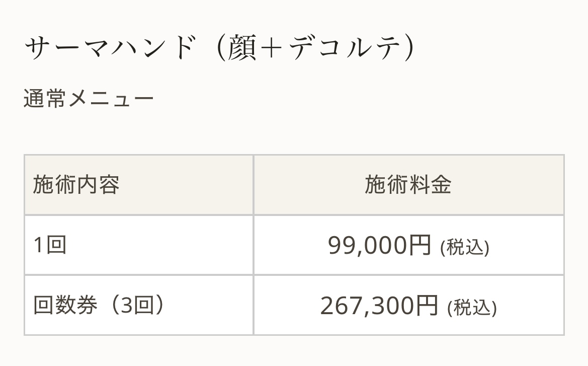Click the 回数券 text in the table

(x=65, y=305)
